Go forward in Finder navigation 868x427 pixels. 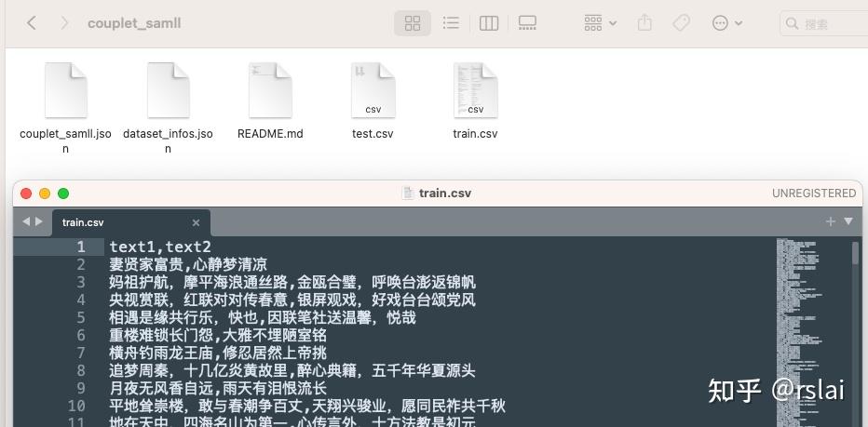[x=64, y=23]
